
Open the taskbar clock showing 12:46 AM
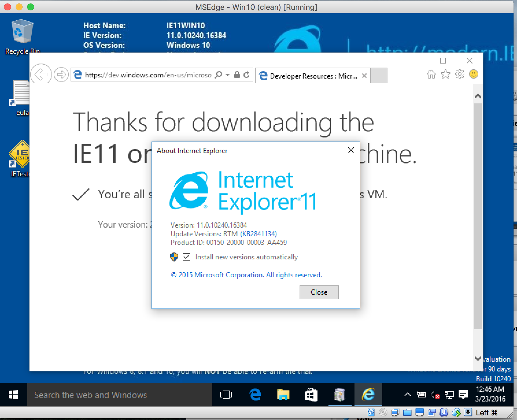490,394
